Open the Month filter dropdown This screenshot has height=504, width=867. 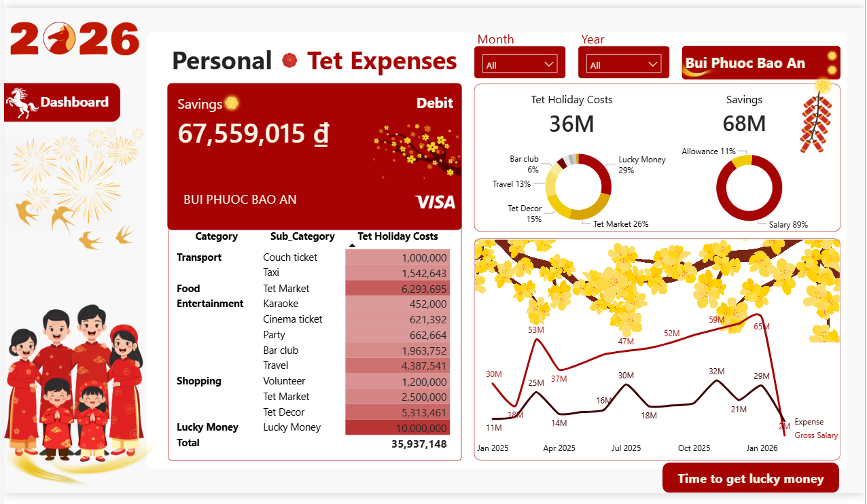[519, 62]
